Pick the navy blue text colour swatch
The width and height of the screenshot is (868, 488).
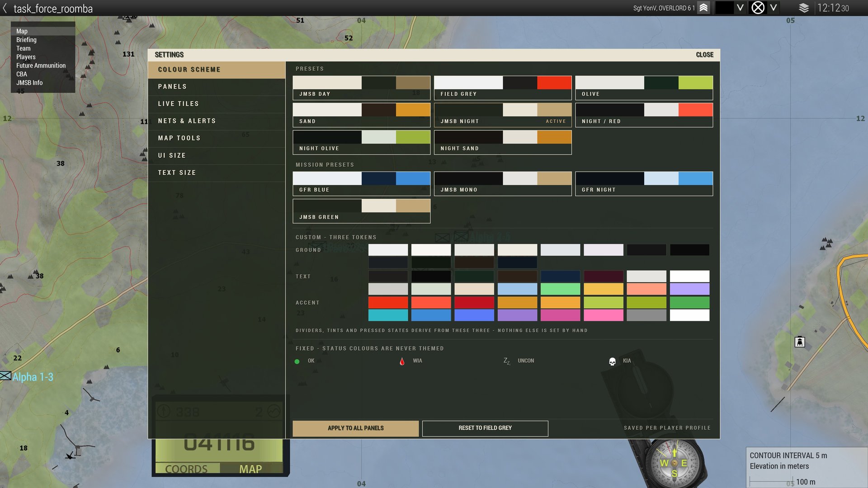click(x=560, y=276)
